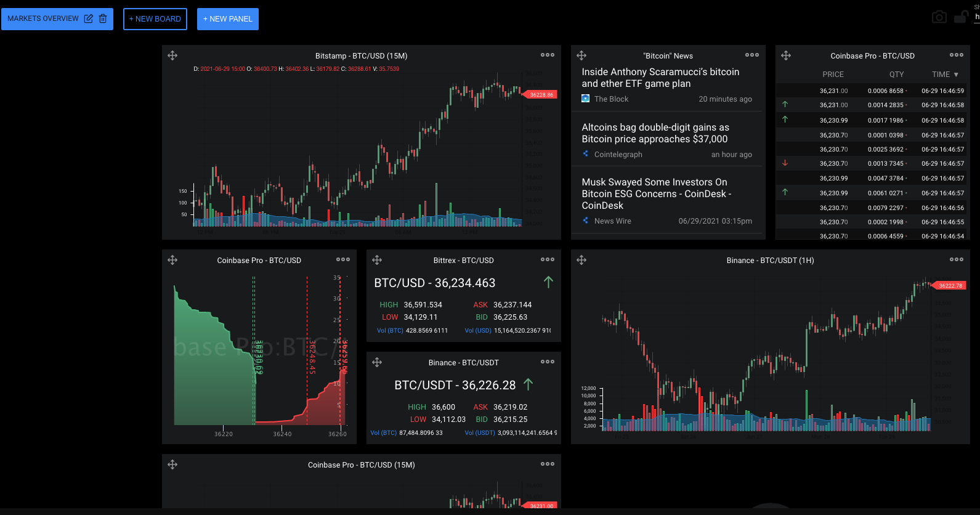The image size is (980, 515).
Task: Grab move handle of Binance BTC/USDT (1H) panel
Action: (581, 260)
